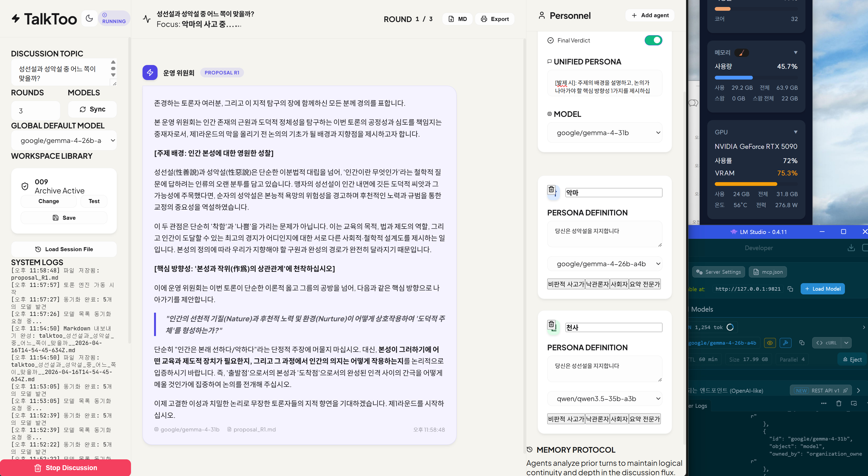Copy the model identifier in LM Studio

pyautogui.click(x=802, y=343)
